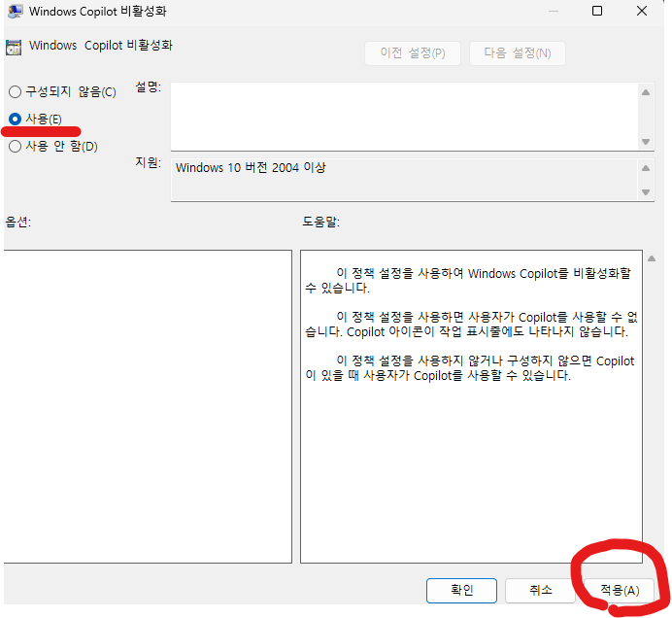Click the 옵션: label
This screenshot has width=672, height=618.
pyautogui.click(x=17, y=222)
